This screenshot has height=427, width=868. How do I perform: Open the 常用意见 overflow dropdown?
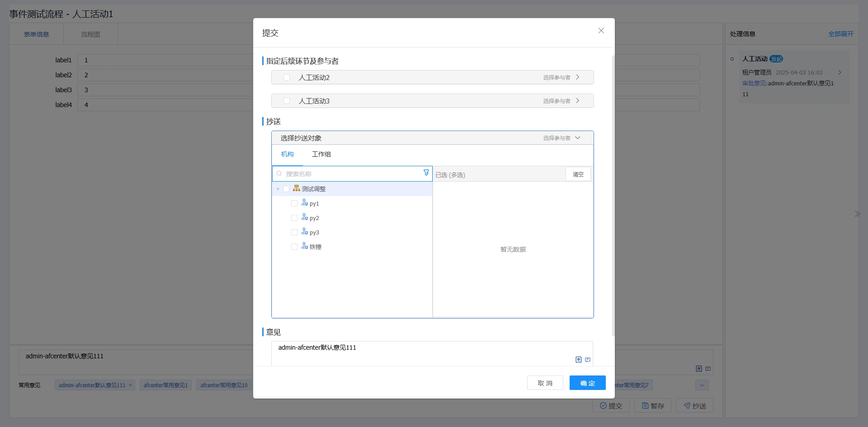point(701,385)
